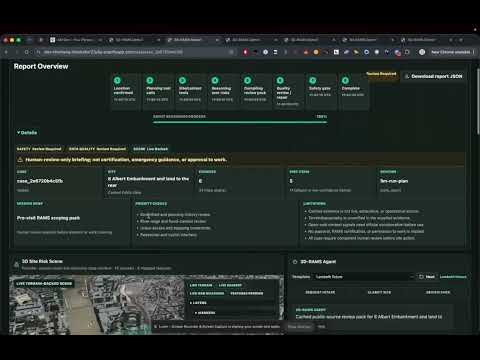Screen dimensions: 480x360
Task: Click the Reset button beside the template dropdown
Action: coord(427,277)
